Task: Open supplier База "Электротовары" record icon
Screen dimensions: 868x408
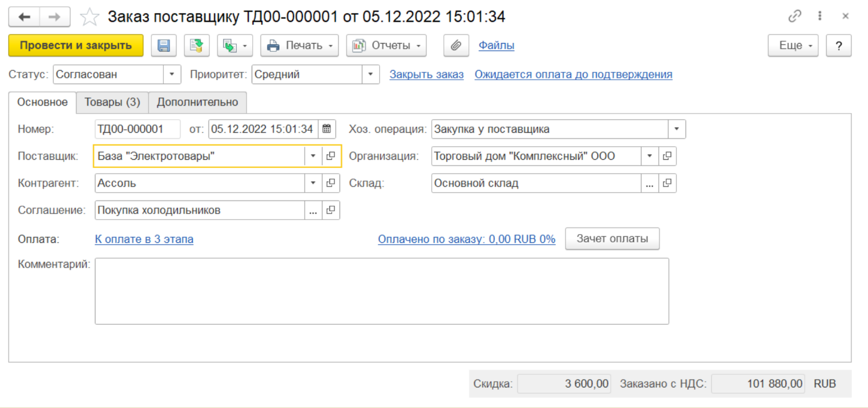Action: [x=331, y=156]
